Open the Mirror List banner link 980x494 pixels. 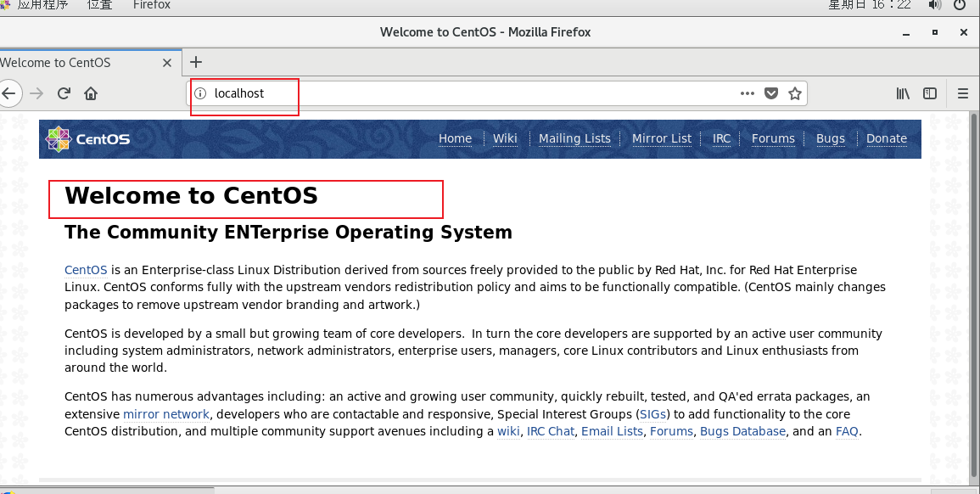[x=662, y=139]
